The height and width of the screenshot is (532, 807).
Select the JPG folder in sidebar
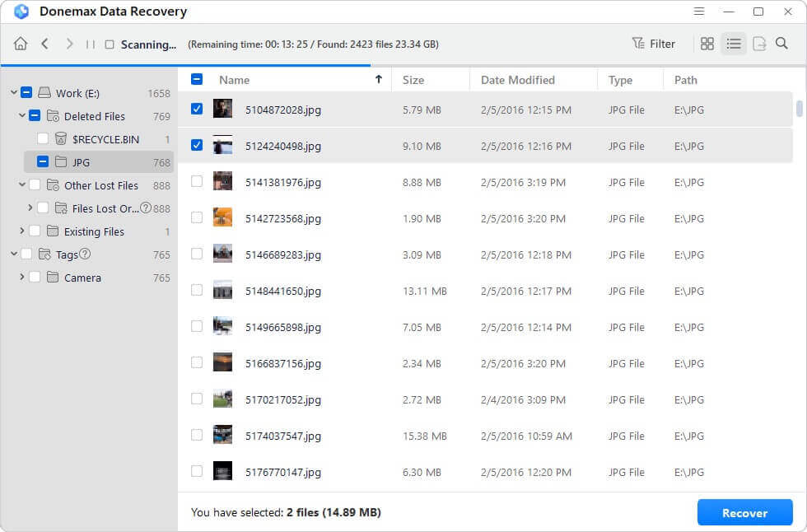81,162
